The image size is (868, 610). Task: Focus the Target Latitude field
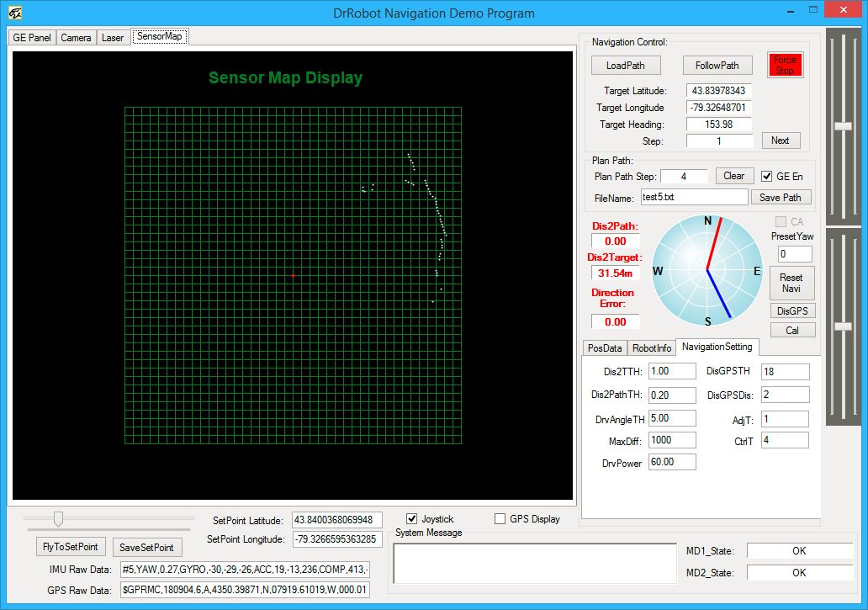coord(718,90)
